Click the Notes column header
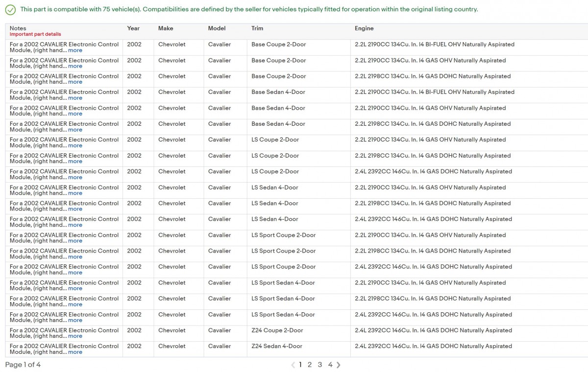The height and width of the screenshot is (372, 588). 18,28
